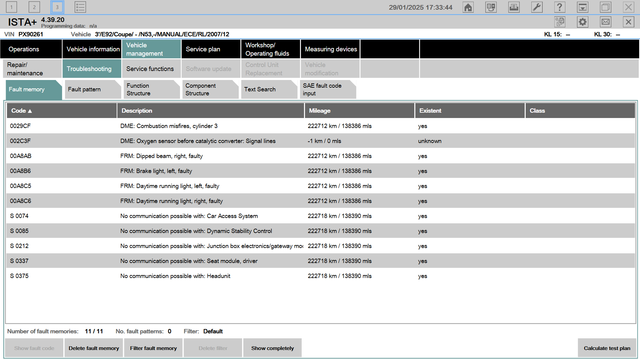Click the 'unknown' existent value

tap(429, 141)
